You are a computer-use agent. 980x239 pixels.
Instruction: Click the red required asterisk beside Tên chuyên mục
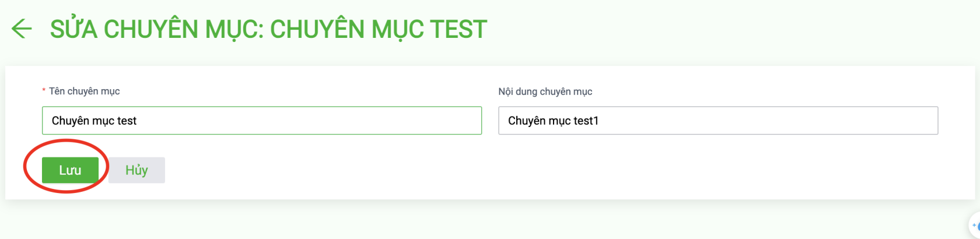point(44,91)
